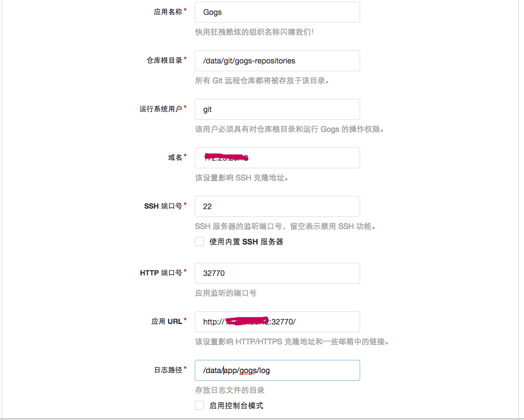524x420 pixels.
Task: Enable the 启用控制台模式 checkbox
Action: pos(200,405)
